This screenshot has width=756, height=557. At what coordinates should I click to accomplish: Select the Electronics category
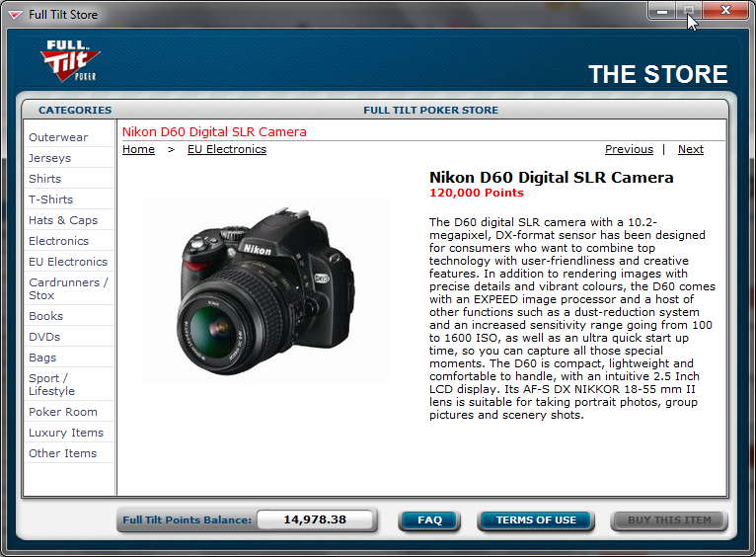(x=59, y=241)
